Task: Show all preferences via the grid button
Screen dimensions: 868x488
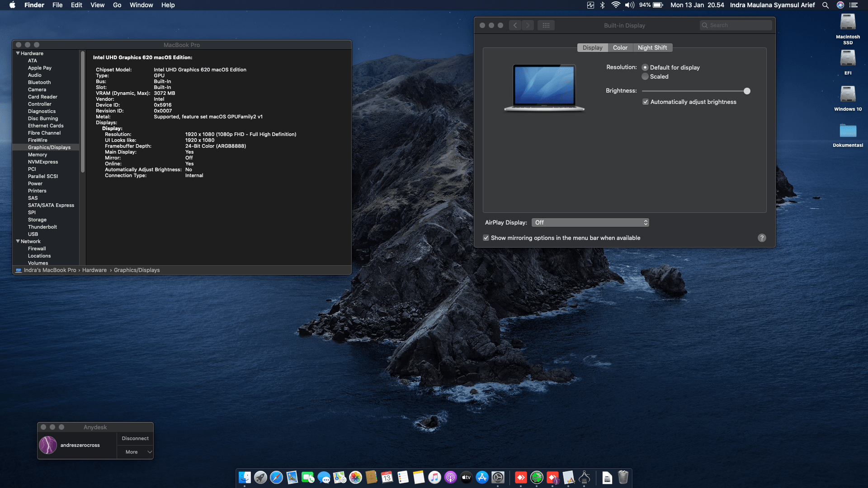Action: 546,25
